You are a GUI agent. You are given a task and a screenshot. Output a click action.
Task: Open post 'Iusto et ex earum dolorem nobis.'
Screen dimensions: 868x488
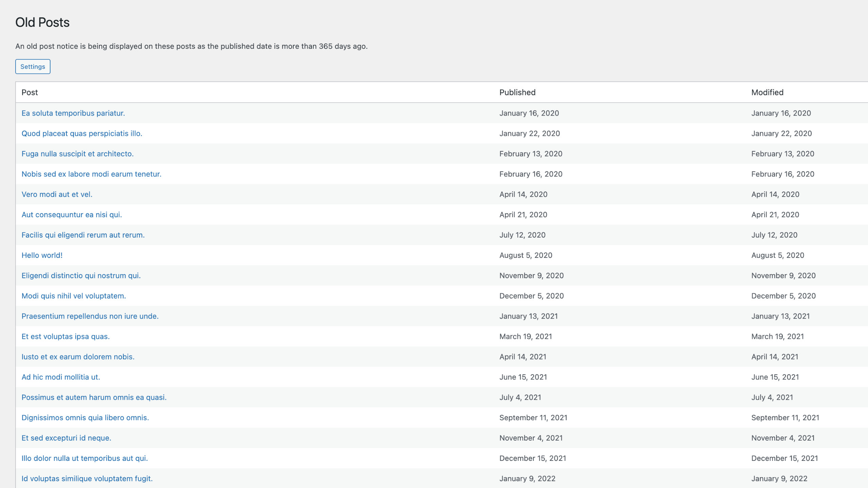[x=78, y=357]
